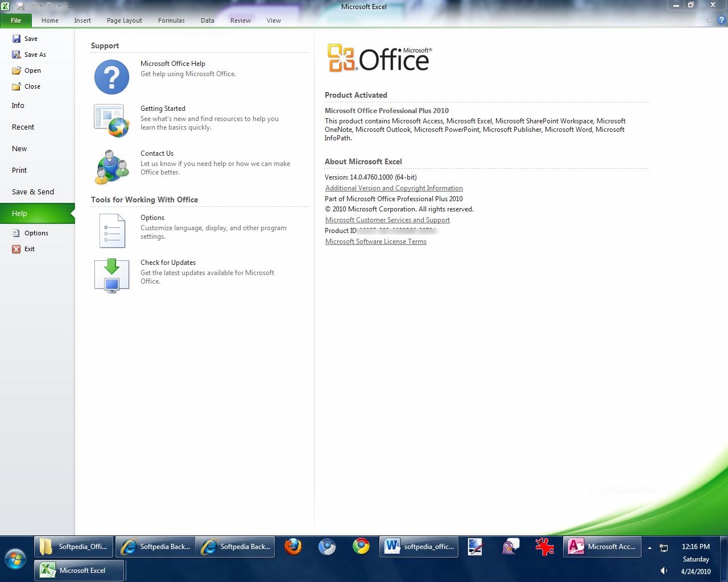Open Chromium from the taskbar
This screenshot has height=582, width=728.
coord(327,547)
